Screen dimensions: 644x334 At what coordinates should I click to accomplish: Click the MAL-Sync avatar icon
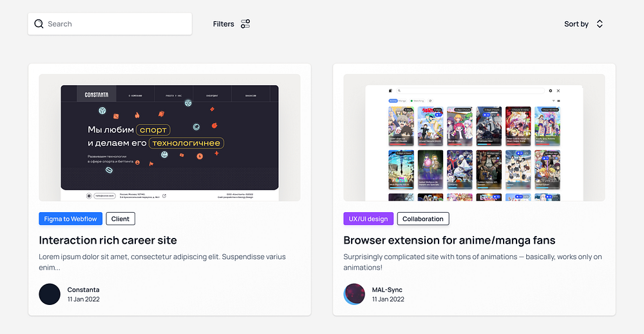(354, 294)
